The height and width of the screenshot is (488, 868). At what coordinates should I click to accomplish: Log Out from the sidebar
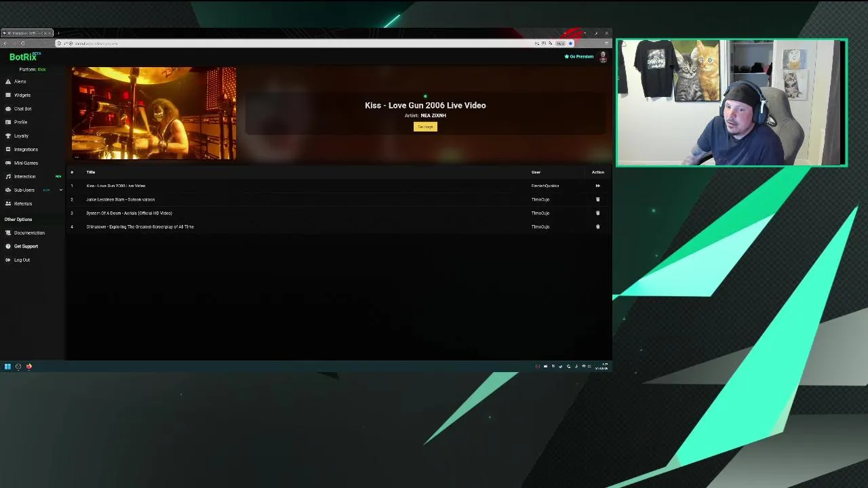coord(22,260)
